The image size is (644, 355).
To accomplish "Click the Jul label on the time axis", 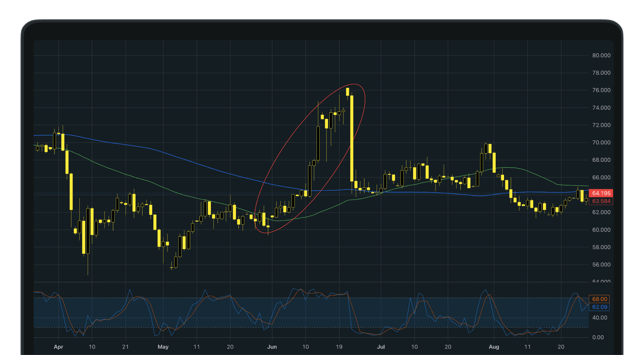I will point(381,347).
